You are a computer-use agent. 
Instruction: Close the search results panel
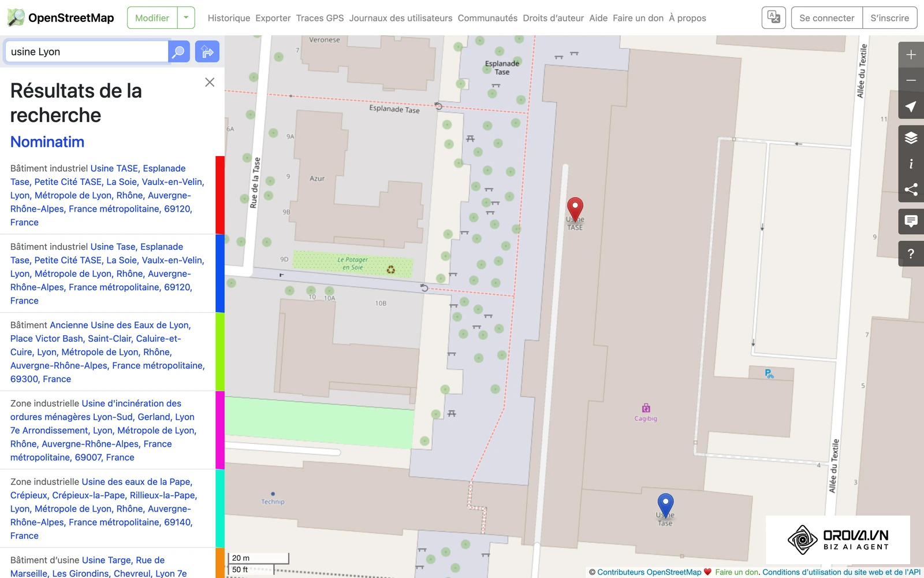210,82
